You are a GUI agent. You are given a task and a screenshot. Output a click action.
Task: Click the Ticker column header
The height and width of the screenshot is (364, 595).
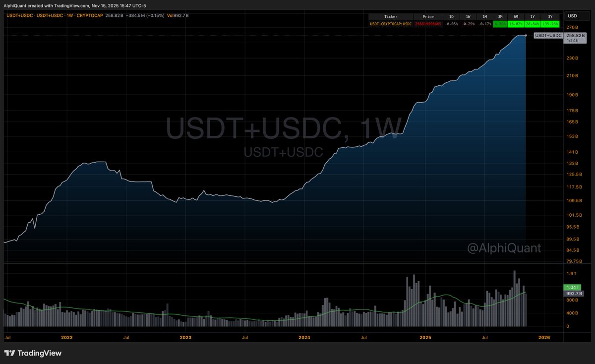[390, 17]
